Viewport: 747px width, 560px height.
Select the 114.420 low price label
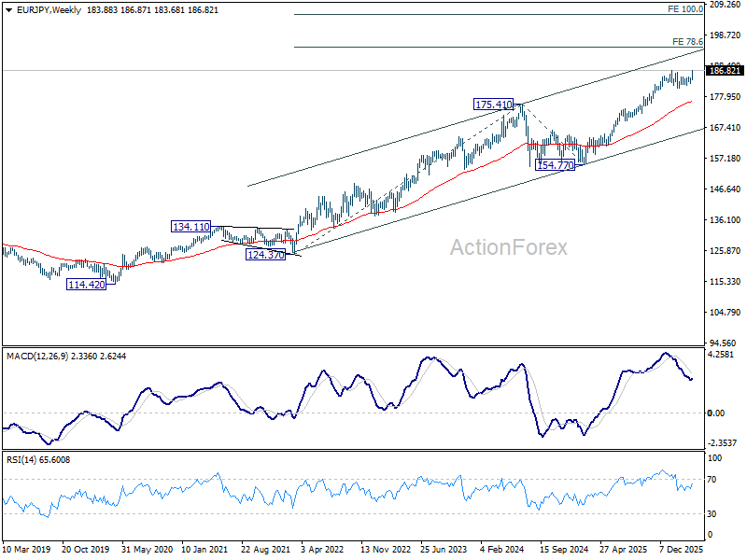tap(86, 285)
